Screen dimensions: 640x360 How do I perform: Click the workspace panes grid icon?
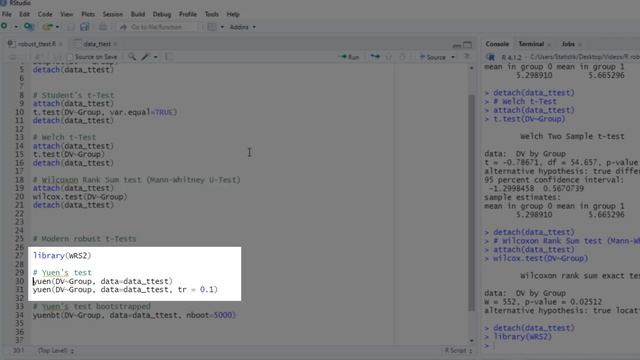212,27
